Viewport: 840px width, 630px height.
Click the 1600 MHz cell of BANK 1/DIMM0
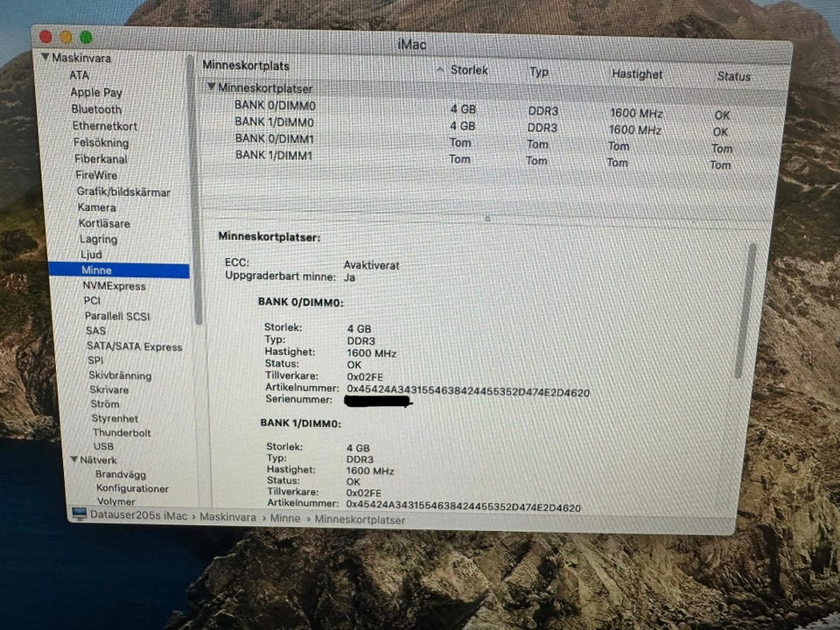point(635,129)
